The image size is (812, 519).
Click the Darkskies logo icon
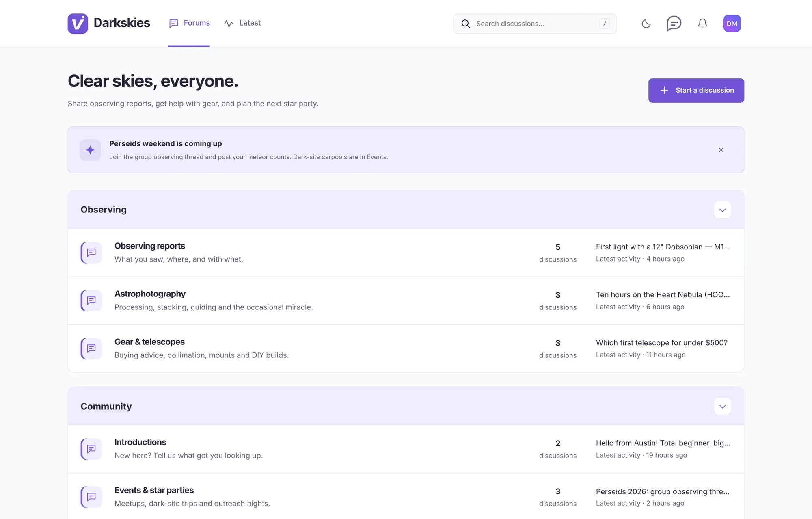point(78,24)
